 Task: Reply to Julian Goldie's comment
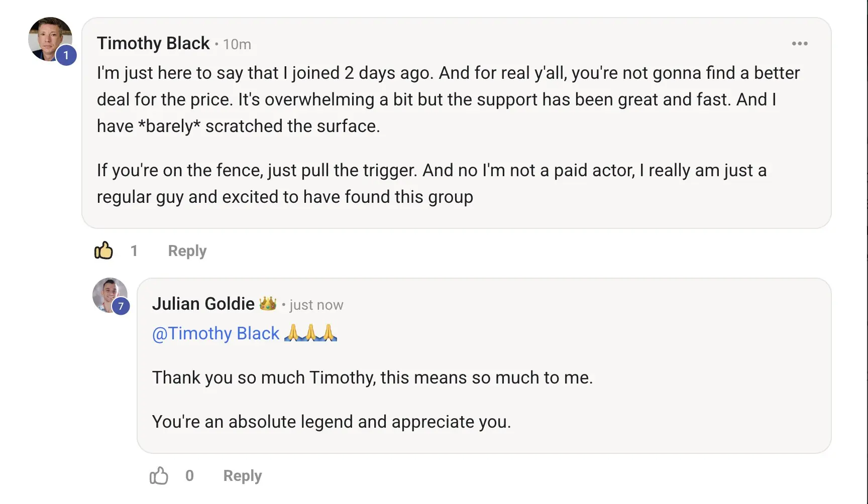coord(242,475)
